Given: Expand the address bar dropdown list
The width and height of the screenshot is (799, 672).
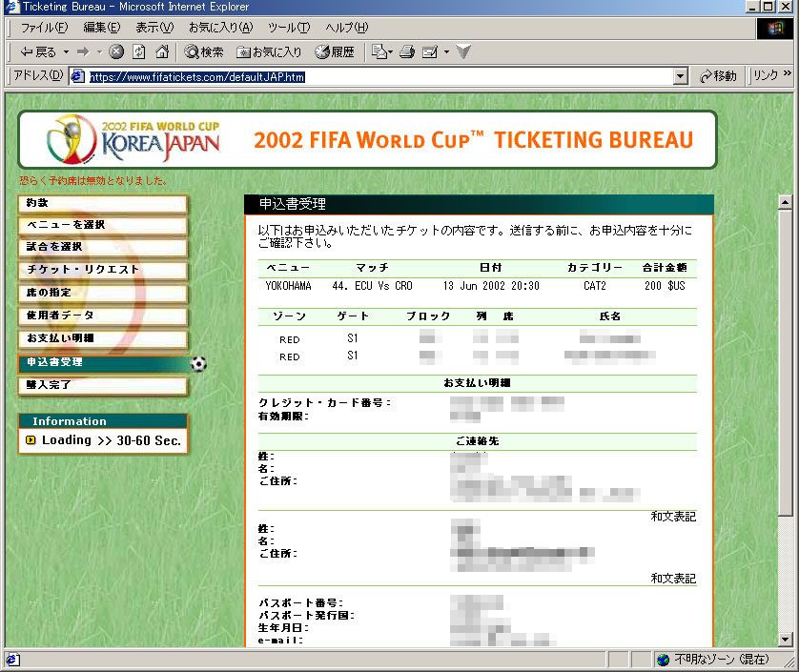Looking at the screenshot, I should [x=680, y=76].
